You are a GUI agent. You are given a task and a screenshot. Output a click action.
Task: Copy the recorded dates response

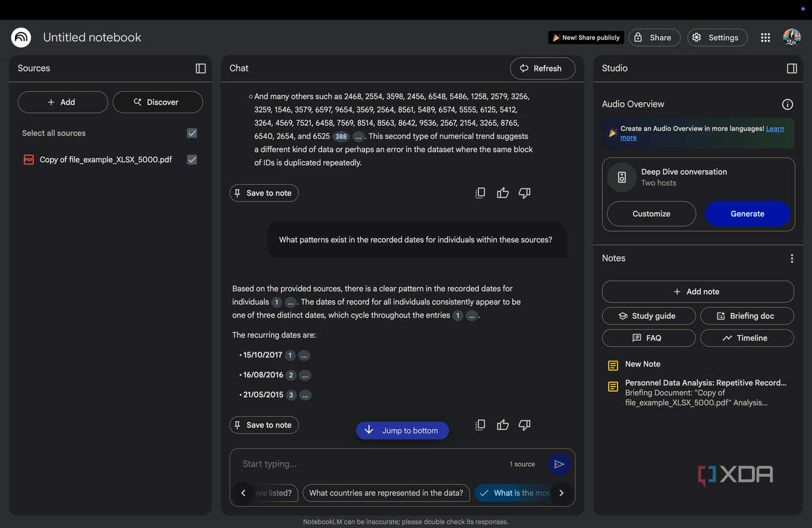click(480, 425)
